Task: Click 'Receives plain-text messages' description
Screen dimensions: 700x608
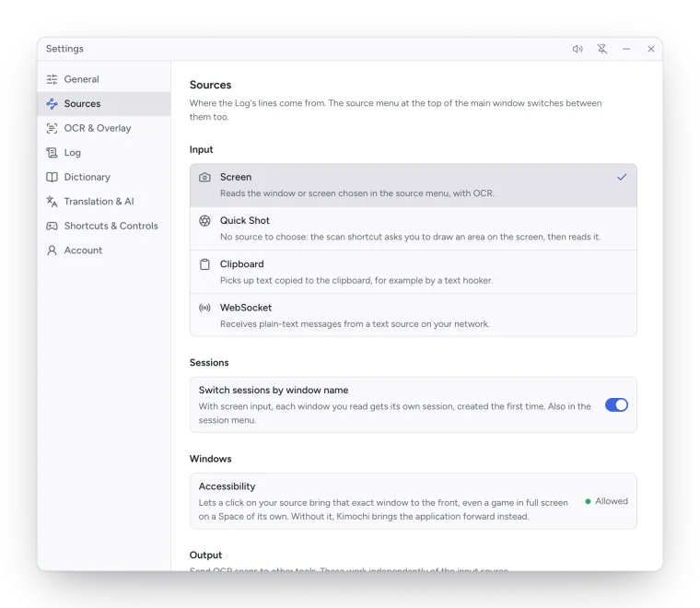Action: pyautogui.click(x=355, y=324)
